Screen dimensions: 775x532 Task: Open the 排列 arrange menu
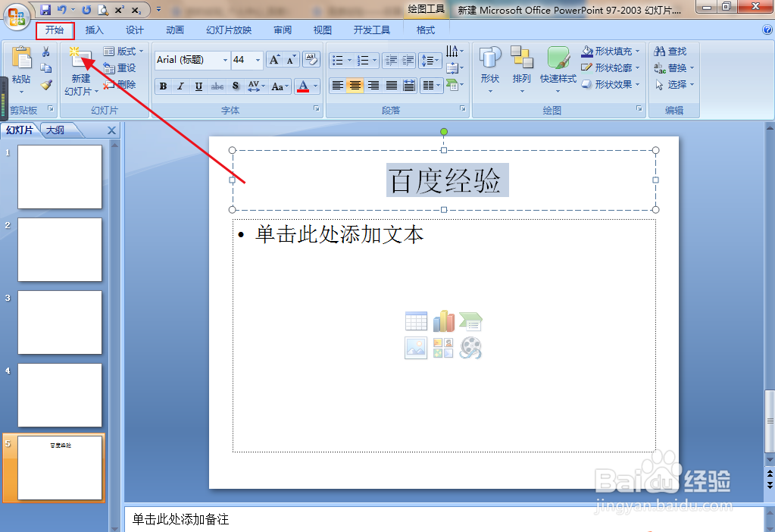point(521,70)
